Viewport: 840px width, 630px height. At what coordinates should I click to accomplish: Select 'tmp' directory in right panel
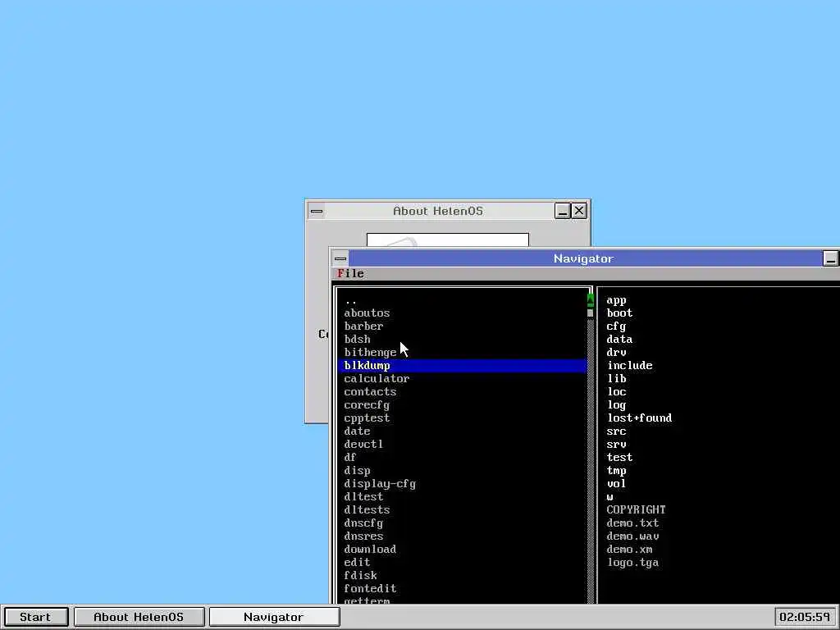(617, 471)
